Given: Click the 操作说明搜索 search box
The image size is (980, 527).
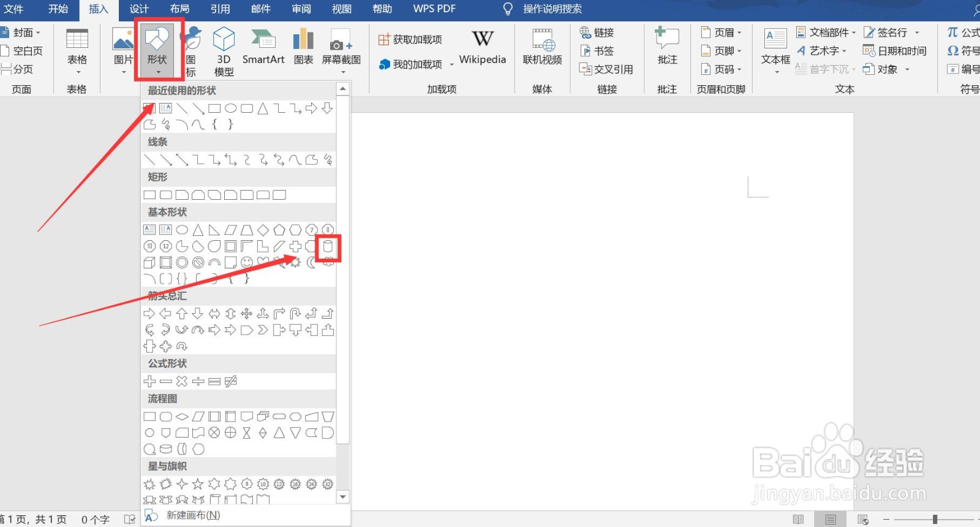Looking at the screenshot, I should (552, 9).
